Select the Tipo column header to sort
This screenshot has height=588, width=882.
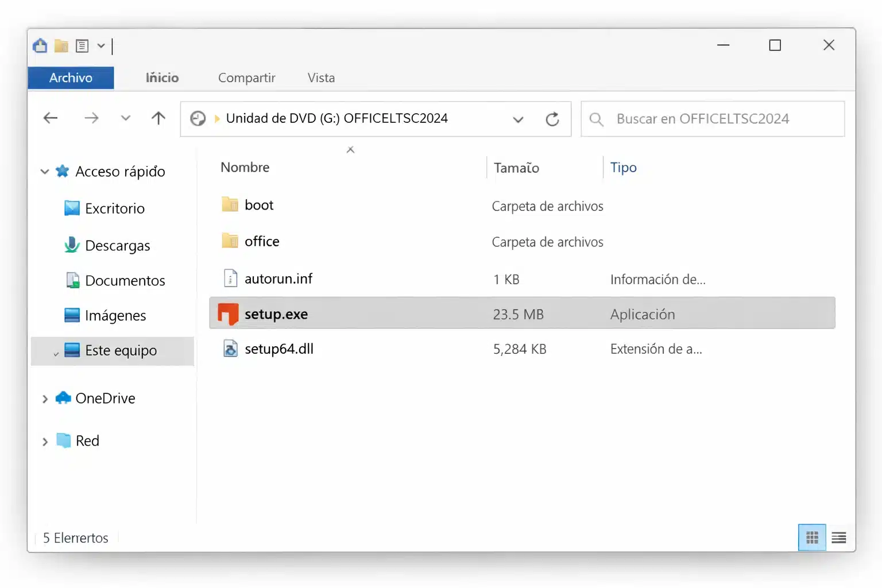click(623, 167)
